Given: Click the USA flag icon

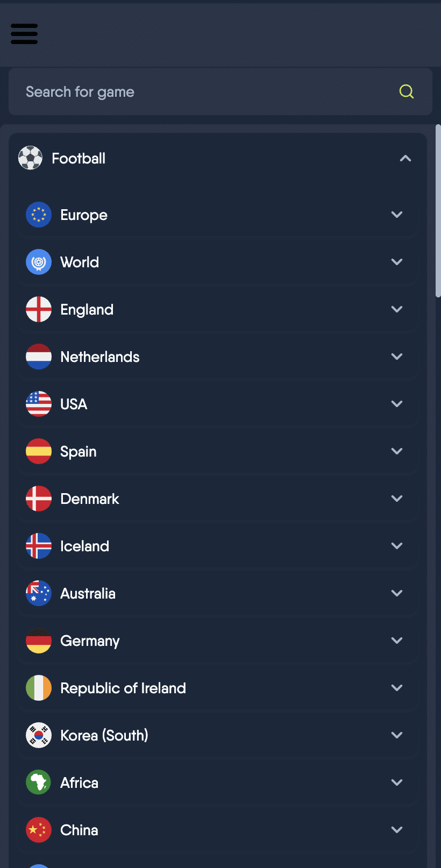Looking at the screenshot, I should [x=38, y=404].
